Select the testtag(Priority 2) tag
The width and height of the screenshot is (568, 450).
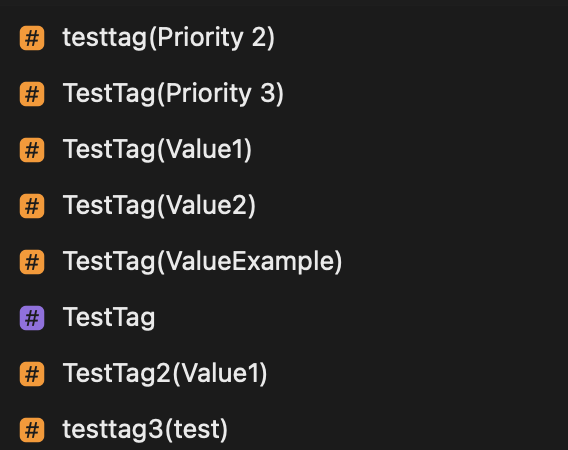tap(168, 38)
